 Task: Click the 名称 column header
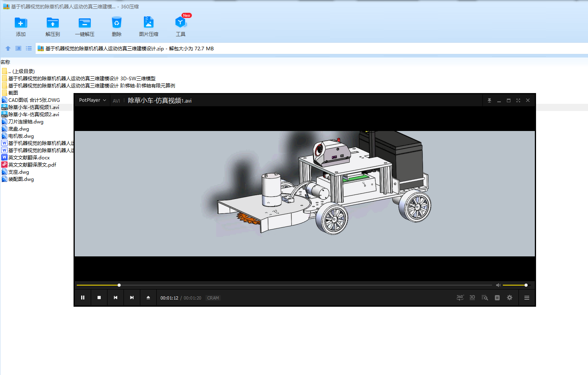[x=5, y=62]
